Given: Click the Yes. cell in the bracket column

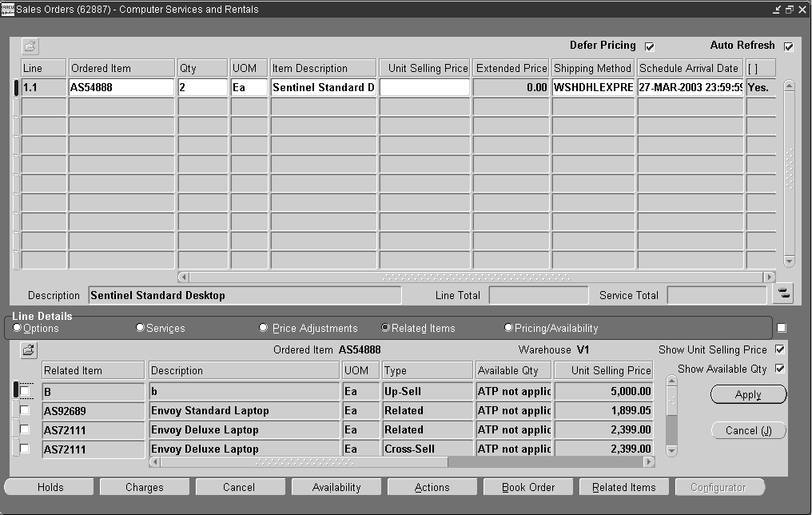Looking at the screenshot, I should coord(761,87).
